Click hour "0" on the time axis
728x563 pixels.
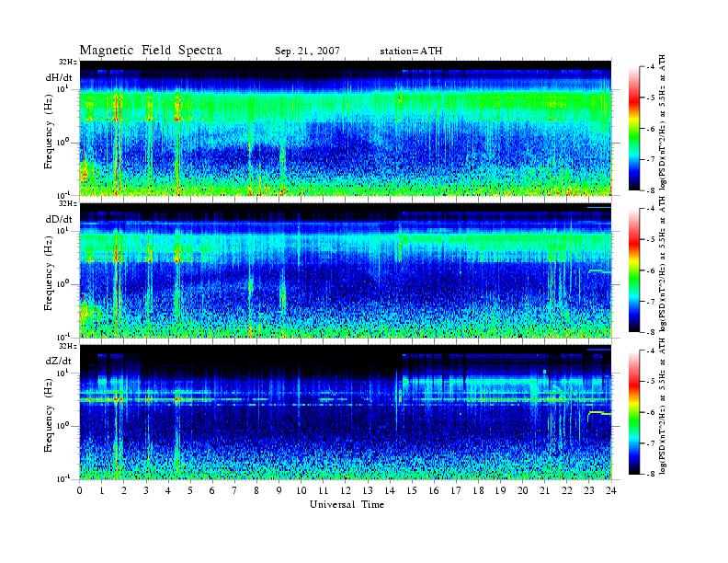pyautogui.click(x=80, y=490)
